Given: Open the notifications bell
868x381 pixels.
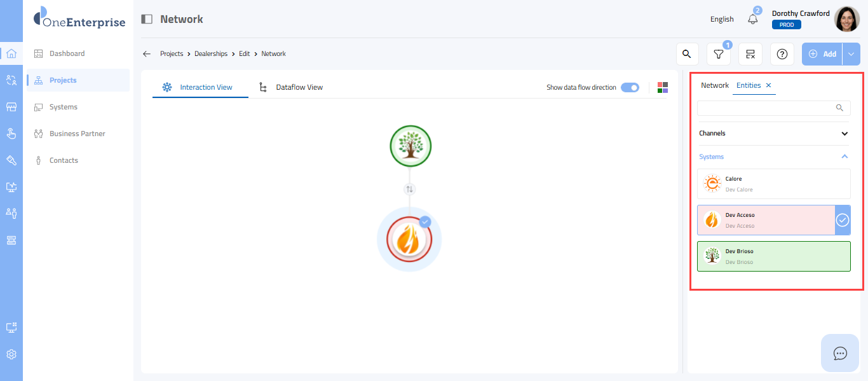Looking at the screenshot, I should (753, 19).
